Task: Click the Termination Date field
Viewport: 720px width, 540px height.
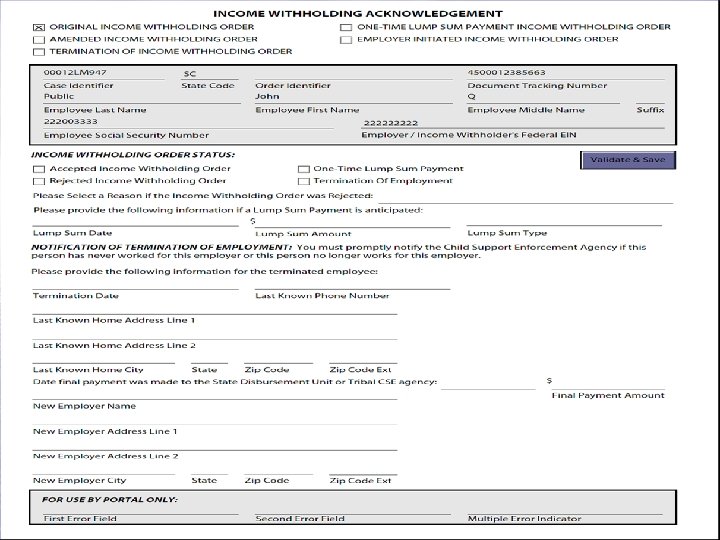Action: click(135, 283)
